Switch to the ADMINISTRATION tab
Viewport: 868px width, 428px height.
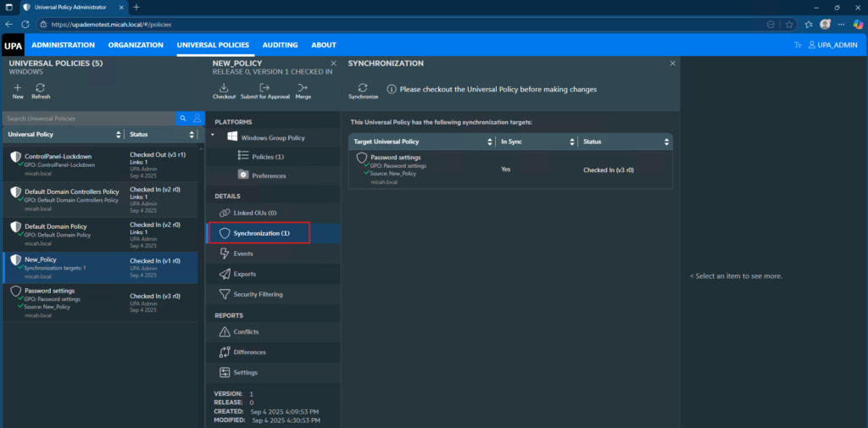(x=63, y=45)
